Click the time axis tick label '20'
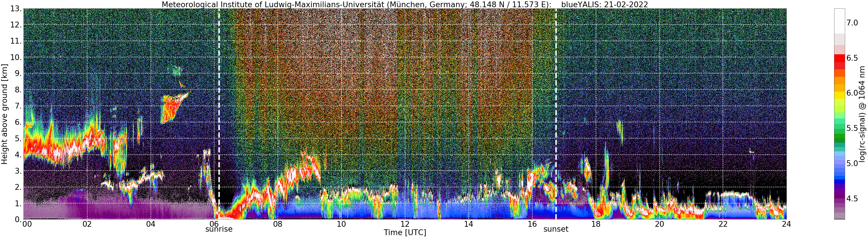The image size is (868, 238). (659, 224)
